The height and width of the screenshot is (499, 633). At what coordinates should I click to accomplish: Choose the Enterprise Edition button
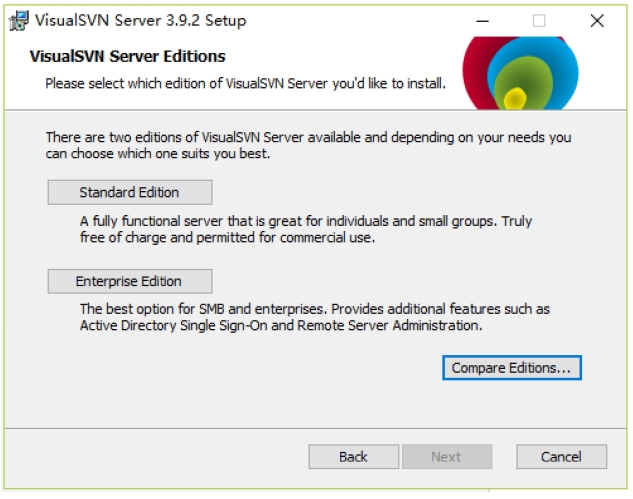tap(130, 281)
